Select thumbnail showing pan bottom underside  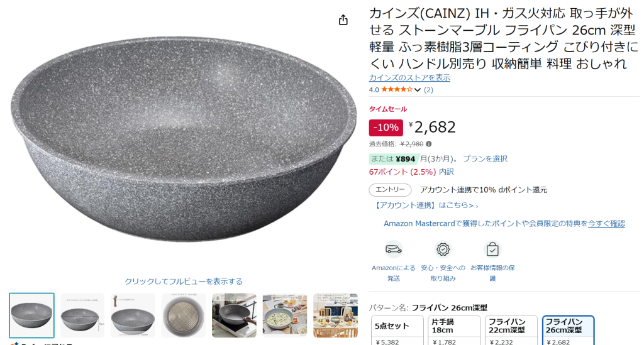click(184, 315)
